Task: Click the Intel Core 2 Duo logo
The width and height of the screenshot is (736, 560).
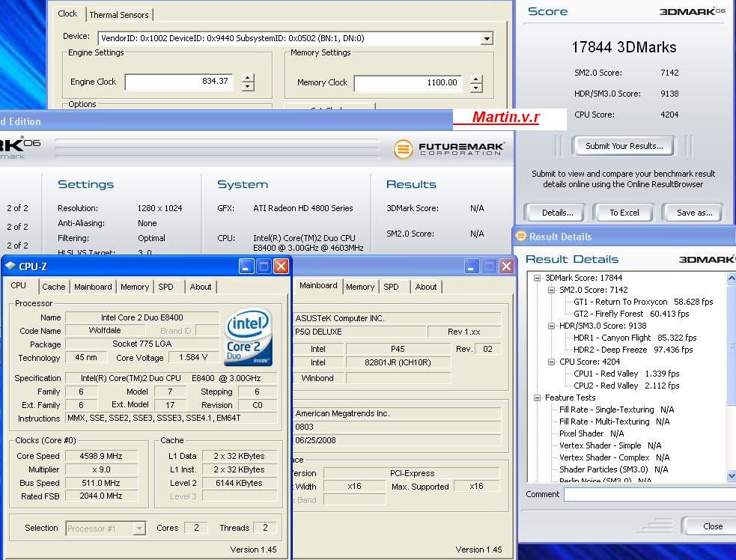Action: (x=249, y=337)
